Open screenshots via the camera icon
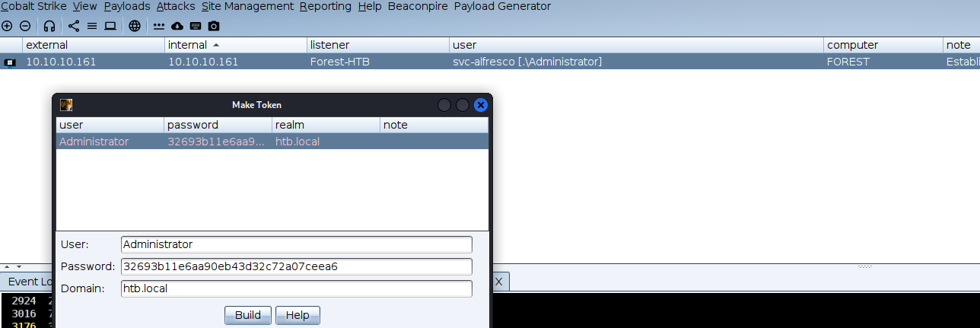The image size is (980, 328). [x=214, y=26]
